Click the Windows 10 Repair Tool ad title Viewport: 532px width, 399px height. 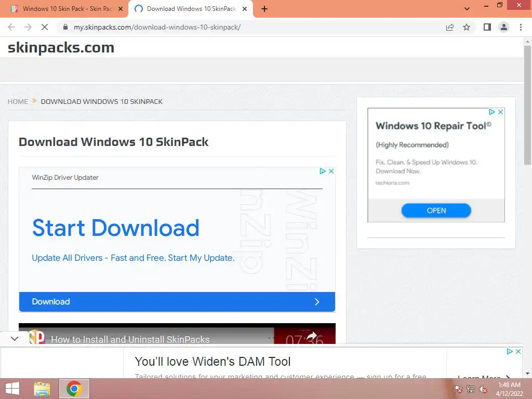click(433, 126)
